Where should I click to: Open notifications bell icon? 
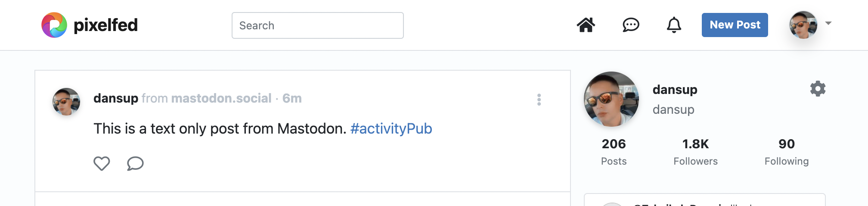click(x=674, y=25)
